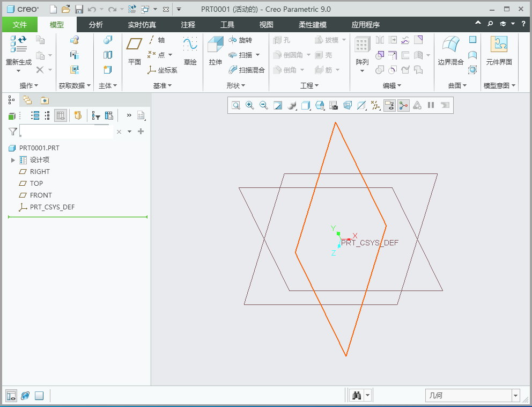Click the camera View Manager icon

(x=334, y=105)
